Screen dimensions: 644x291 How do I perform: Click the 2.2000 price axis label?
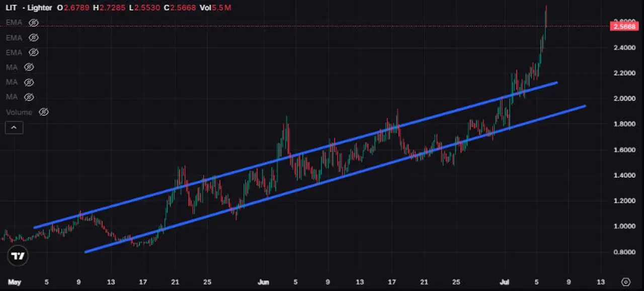(x=623, y=73)
